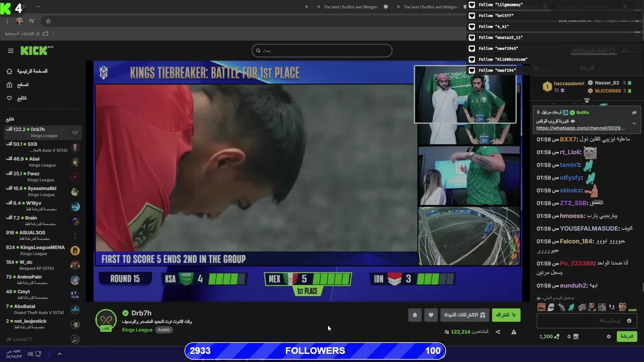Click the Arabic language tag
Screen dimensions: 644x362
pos(164,330)
